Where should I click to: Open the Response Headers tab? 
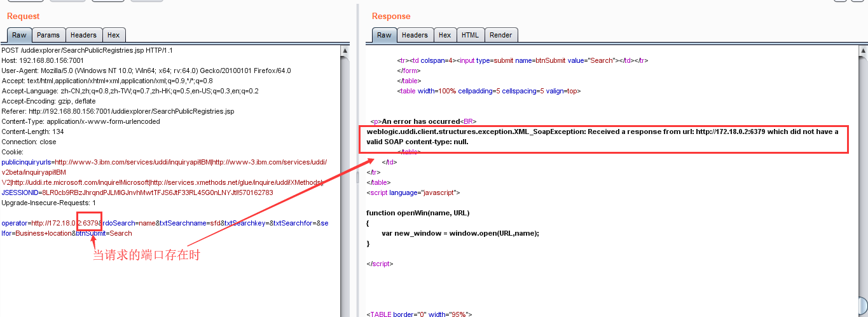click(415, 35)
